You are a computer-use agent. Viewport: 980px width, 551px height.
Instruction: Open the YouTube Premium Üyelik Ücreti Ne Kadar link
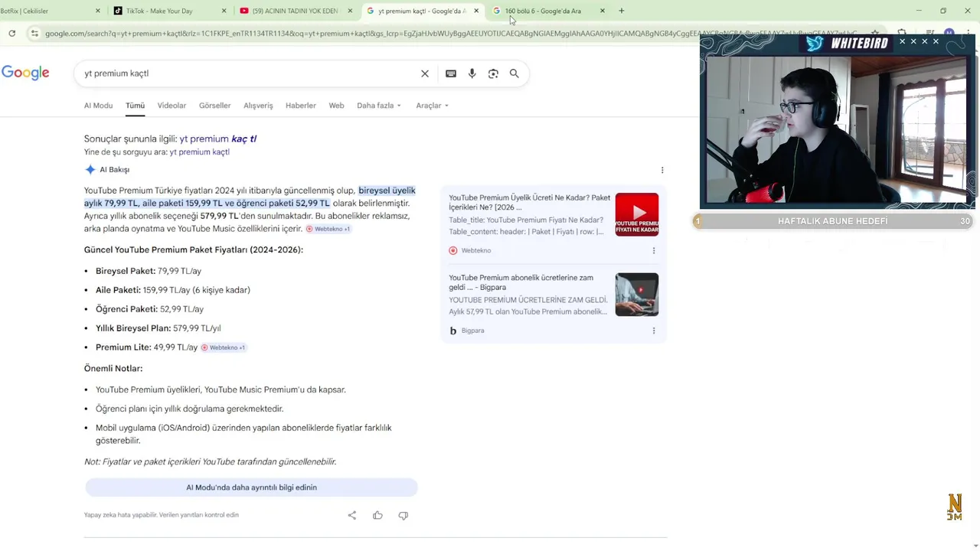coord(530,202)
